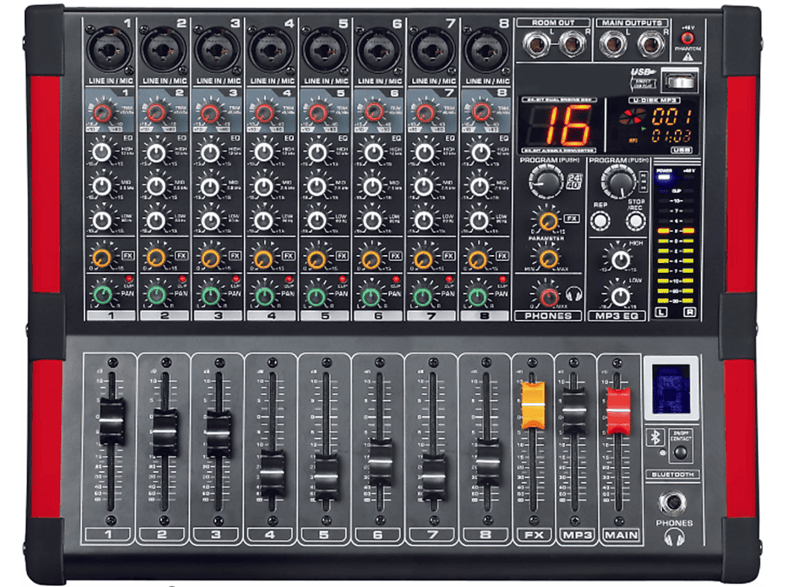
Task: Click the 'ROOM OUT' label
Action: click(553, 23)
